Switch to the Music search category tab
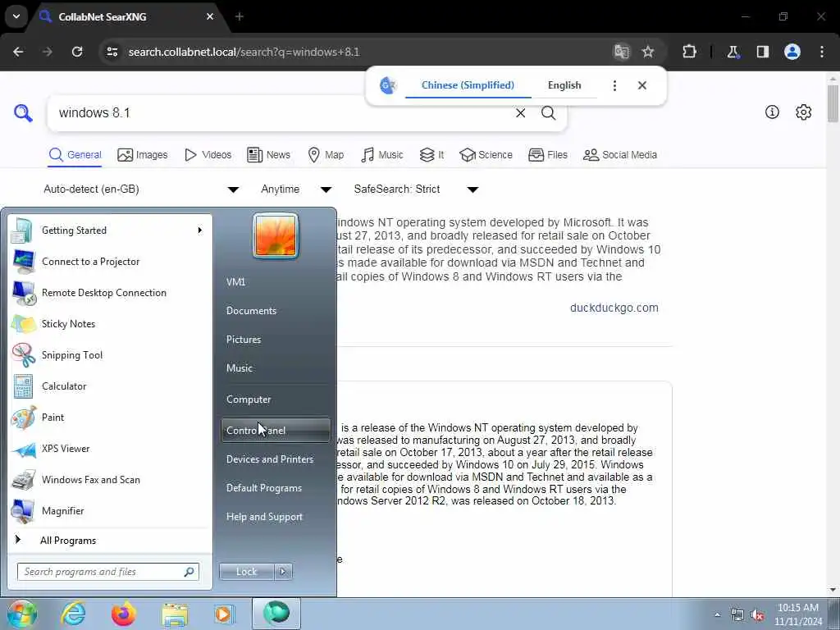Screen dimensions: 840x630 [x=382, y=155]
